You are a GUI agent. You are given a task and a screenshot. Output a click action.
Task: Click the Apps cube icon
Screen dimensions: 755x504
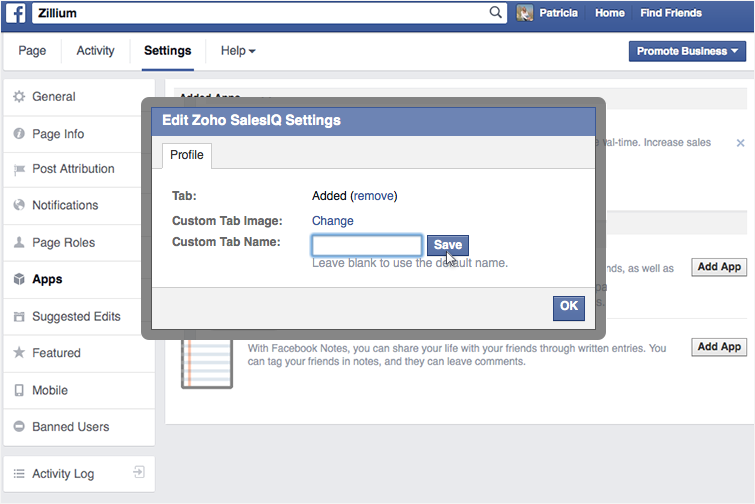tap(19, 279)
